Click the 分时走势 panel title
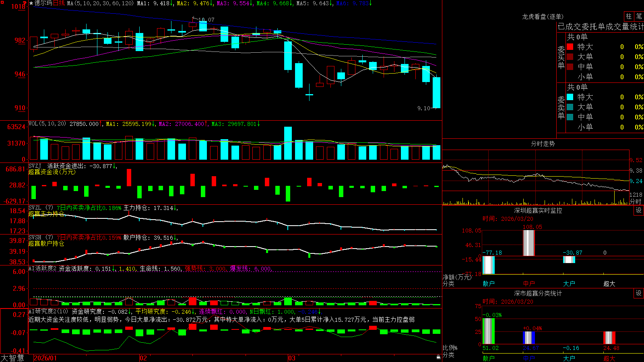The width and height of the screenshot is (644, 362). click(x=543, y=144)
